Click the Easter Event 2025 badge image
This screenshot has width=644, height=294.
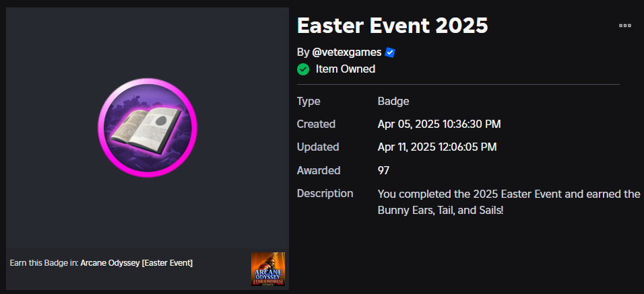click(148, 128)
